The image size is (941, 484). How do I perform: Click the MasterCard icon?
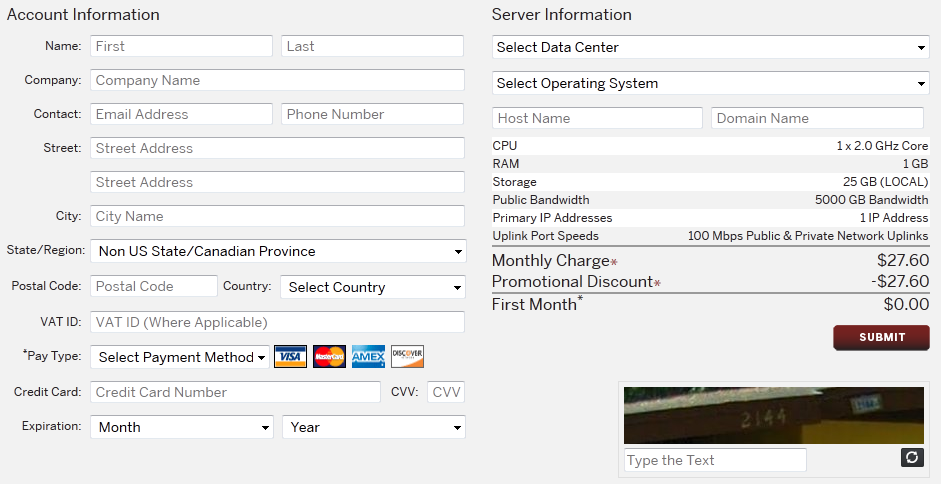click(x=329, y=357)
